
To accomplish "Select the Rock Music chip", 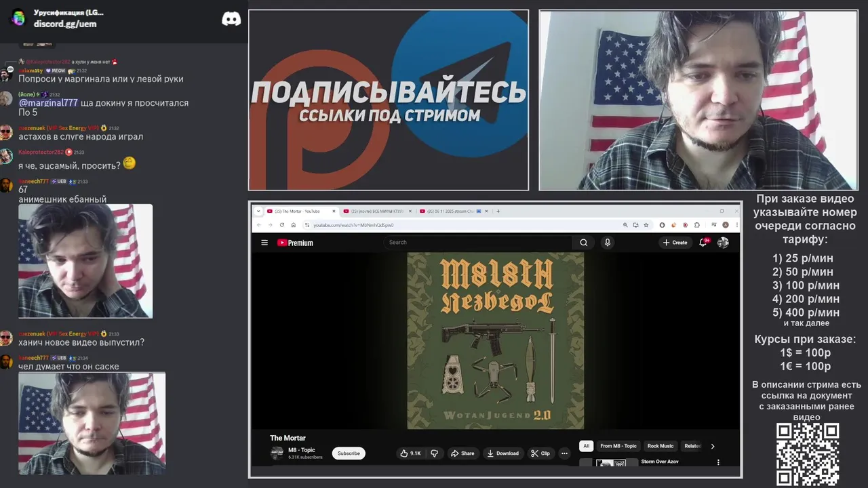I will pyautogui.click(x=660, y=446).
